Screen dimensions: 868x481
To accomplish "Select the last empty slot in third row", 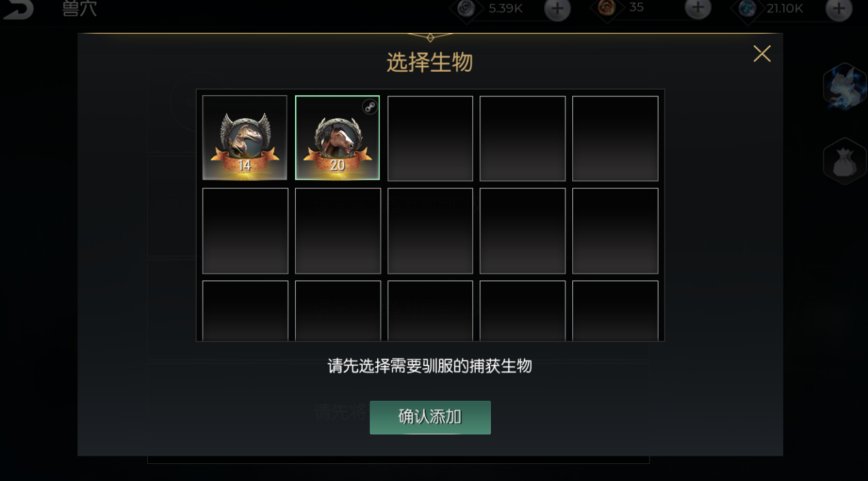I will (615, 311).
